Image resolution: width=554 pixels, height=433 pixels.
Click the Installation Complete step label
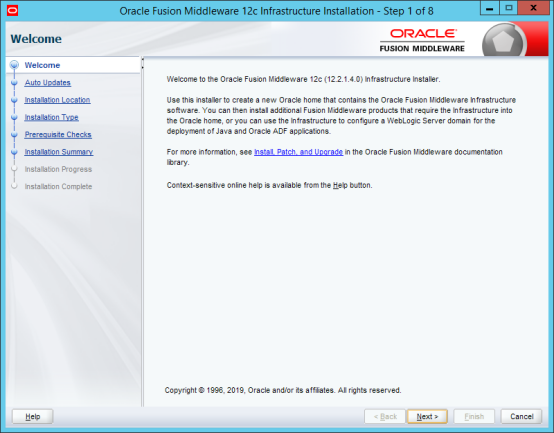coord(58,186)
